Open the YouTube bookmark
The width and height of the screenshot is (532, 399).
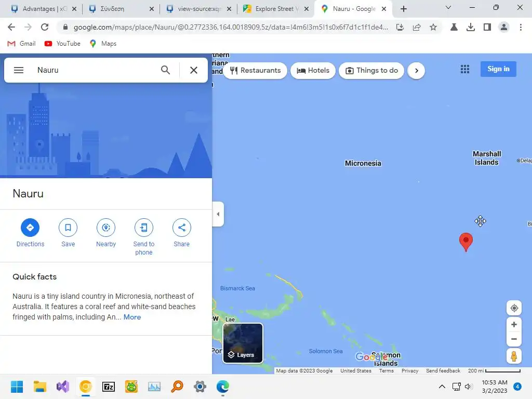coord(62,44)
